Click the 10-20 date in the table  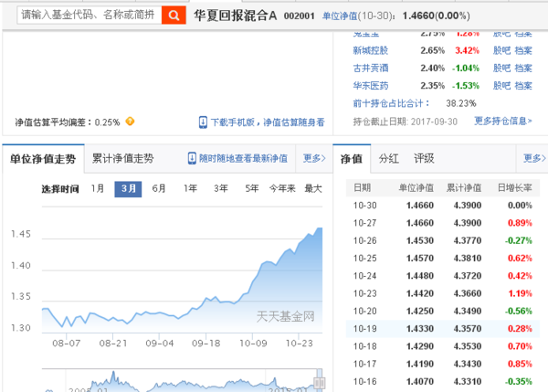[364, 311]
